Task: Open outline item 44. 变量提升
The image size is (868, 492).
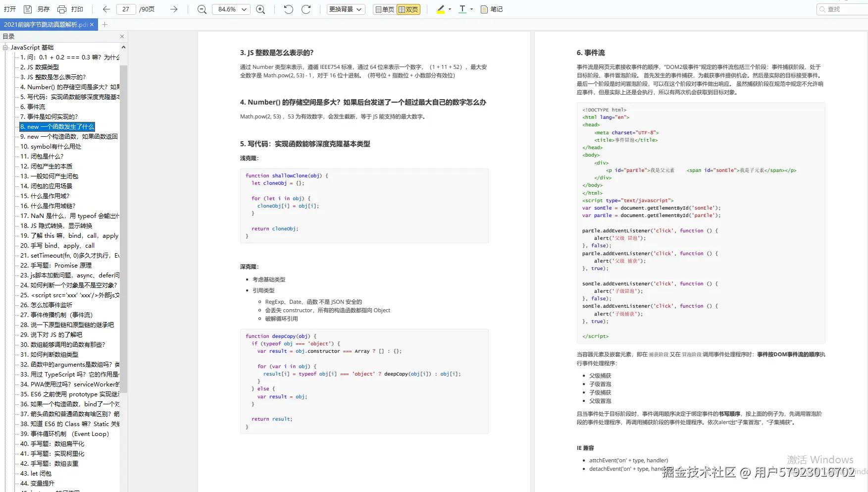Action: (37, 483)
